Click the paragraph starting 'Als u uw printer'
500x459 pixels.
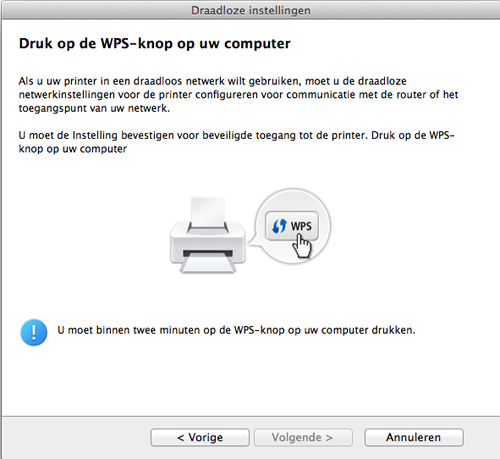pos(238,95)
